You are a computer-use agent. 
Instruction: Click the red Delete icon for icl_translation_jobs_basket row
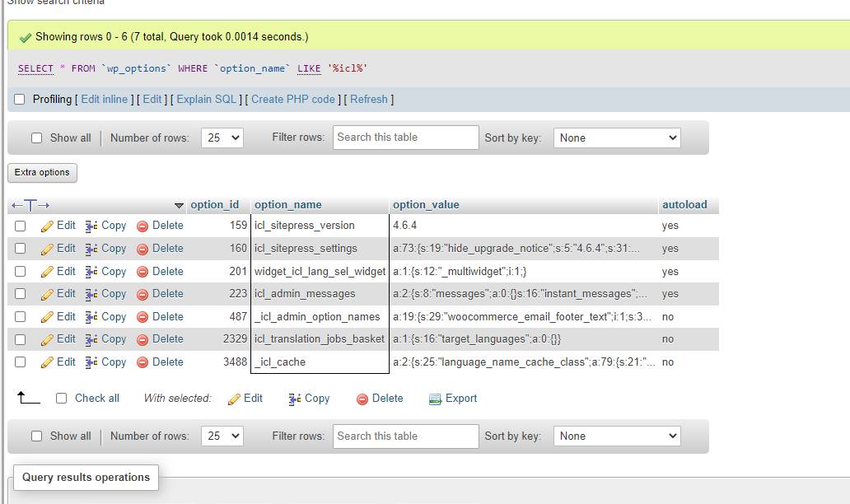pos(142,340)
